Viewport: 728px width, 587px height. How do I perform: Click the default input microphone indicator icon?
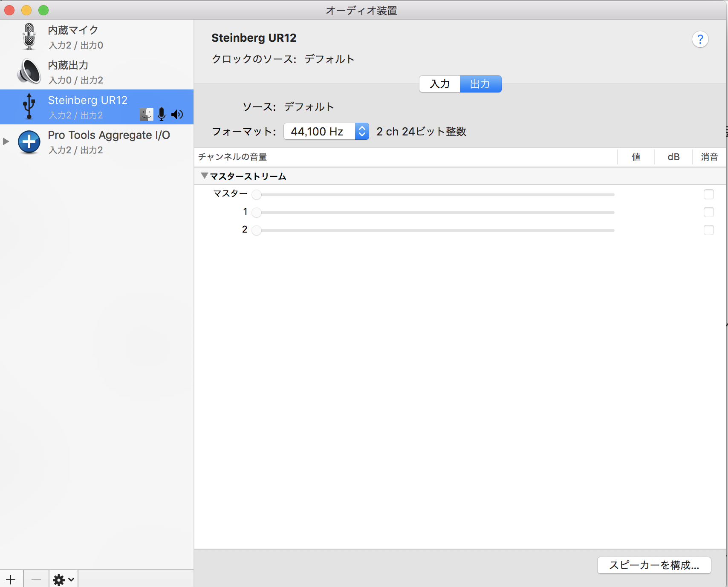tap(162, 114)
